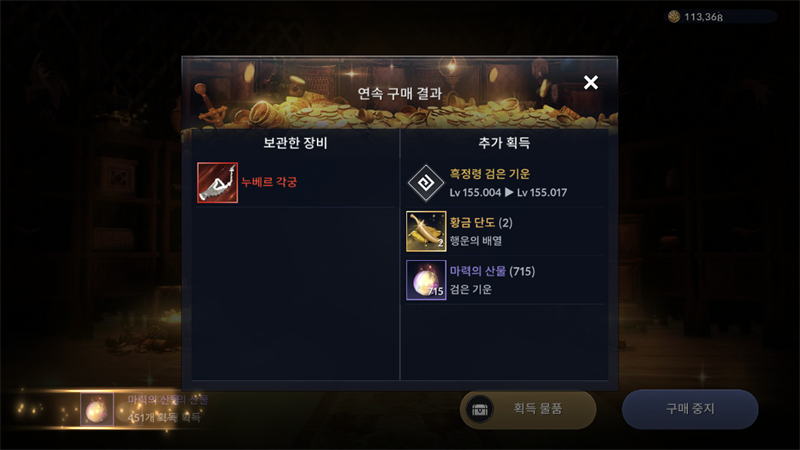800x450 pixels.
Task: Click the 추가 획득 column header
Action: pyautogui.click(x=504, y=143)
